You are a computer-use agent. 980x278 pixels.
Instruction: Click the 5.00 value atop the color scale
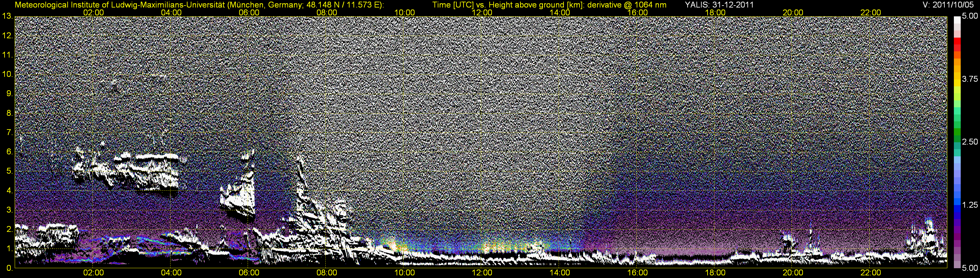click(970, 16)
